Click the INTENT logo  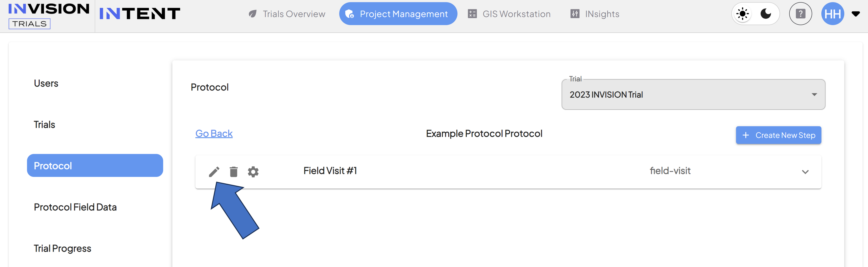coord(140,14)
